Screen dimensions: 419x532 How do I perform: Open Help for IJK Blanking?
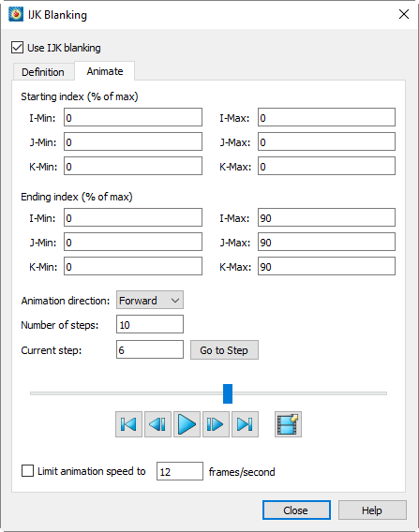click(x=372, y=510)
